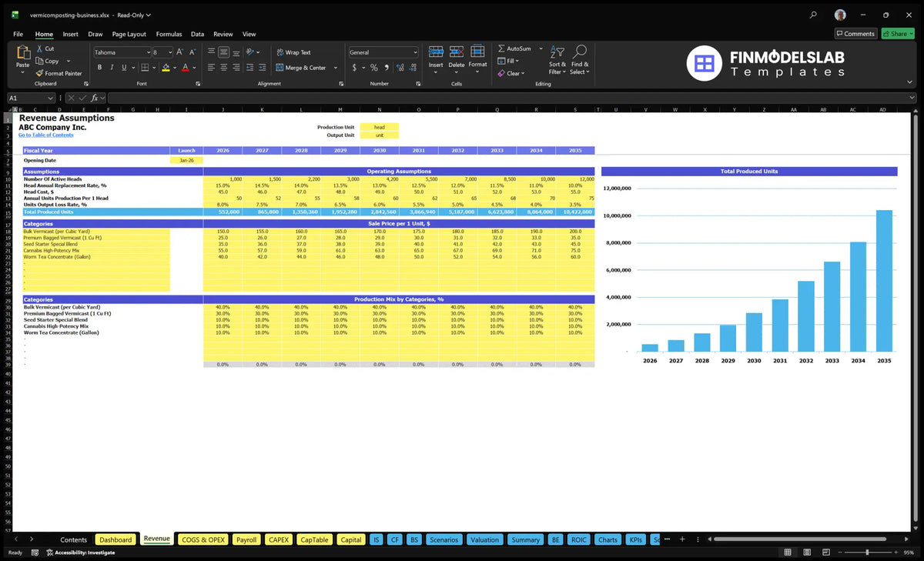Switch to the Formulas ribbon tab
The height and width of the screenshot is (561, 924).
click(x=169, y=34)
